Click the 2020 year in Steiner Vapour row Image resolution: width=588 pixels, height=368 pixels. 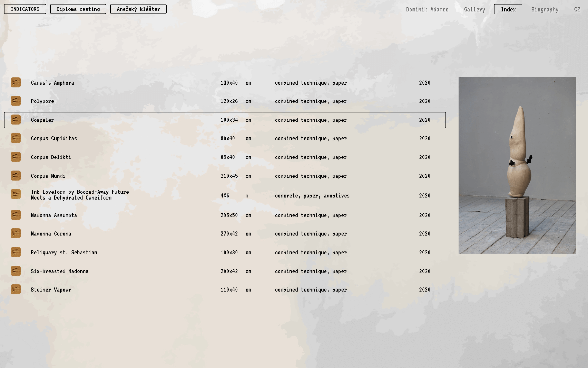[x=425, y=290]
